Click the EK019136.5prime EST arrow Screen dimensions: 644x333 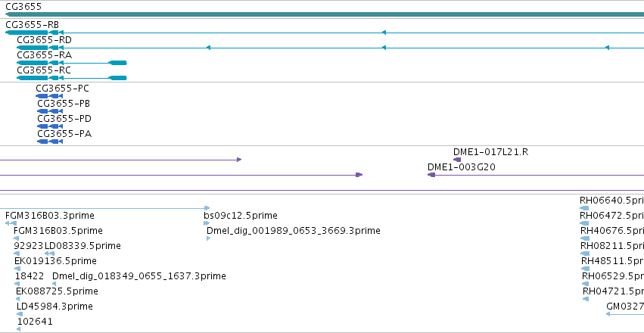[x=17, y=269]
